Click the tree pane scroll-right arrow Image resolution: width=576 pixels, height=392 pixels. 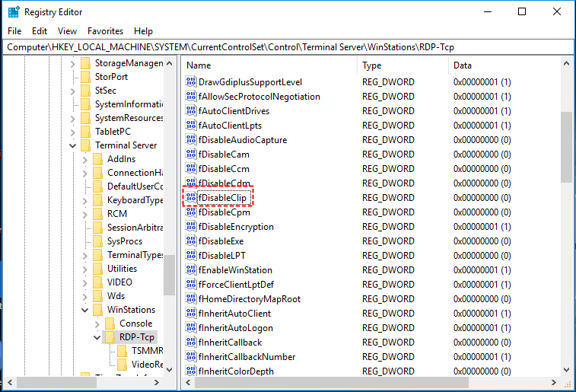[x=157, y=382]
